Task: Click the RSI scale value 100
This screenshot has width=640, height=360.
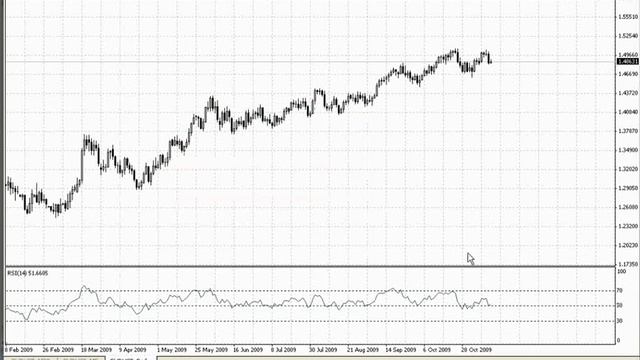Action: tap(622, 271)
